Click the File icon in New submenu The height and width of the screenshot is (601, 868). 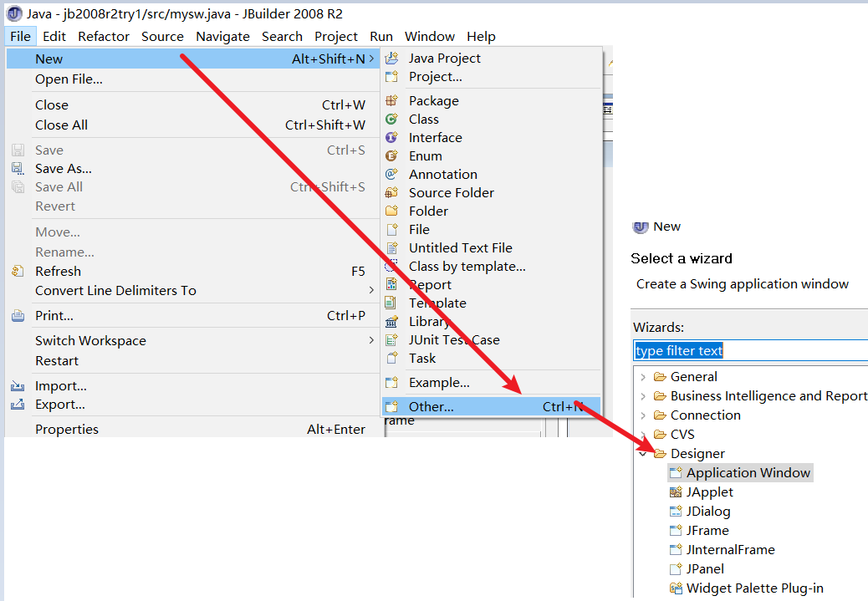click(x=392, y=229)
